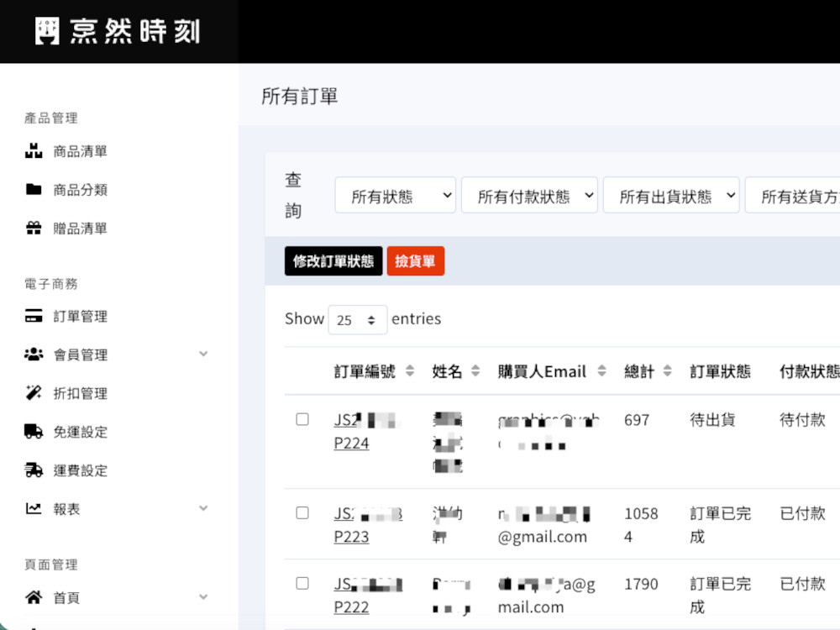840x630 pixels.
Task: Click the 修改訂單狀態 button
Action: tap(333, 261)
